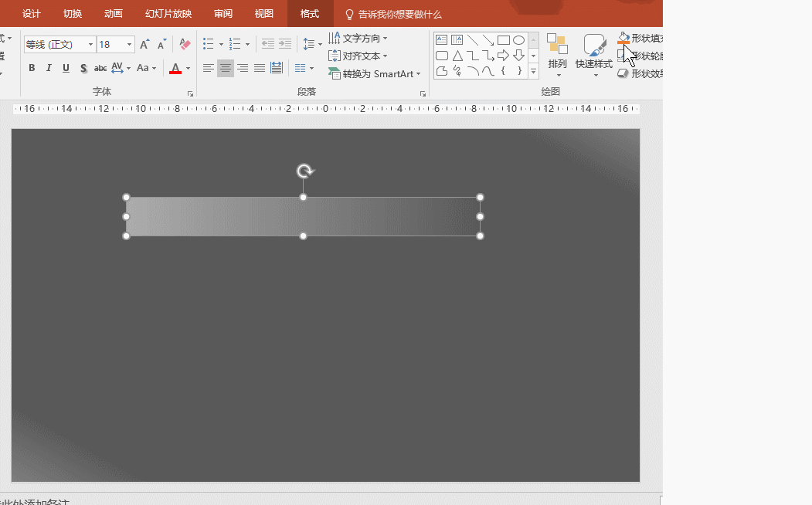Select the triangle shape in the gallery
The height and width of the screenshot is (505, 812).
(x=457, y=56)
